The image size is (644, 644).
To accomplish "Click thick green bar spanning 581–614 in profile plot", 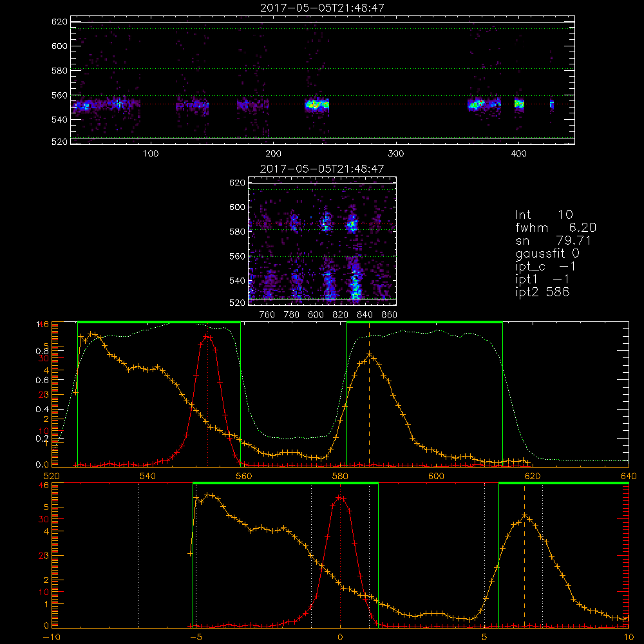I will click(424, 322).
